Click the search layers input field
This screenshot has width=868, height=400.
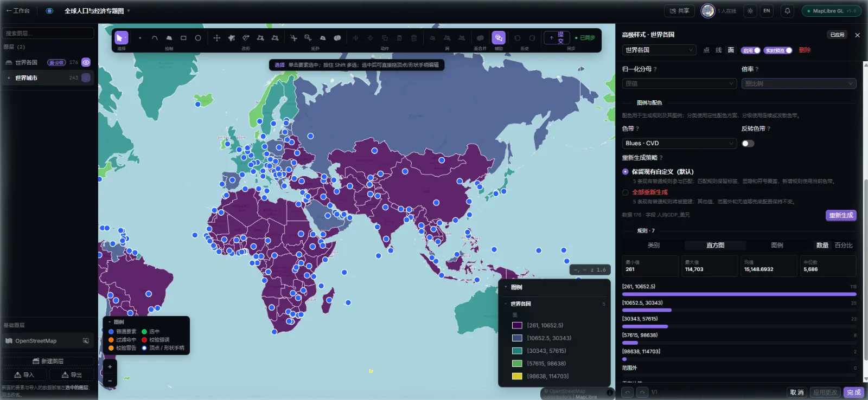[49, 34]
